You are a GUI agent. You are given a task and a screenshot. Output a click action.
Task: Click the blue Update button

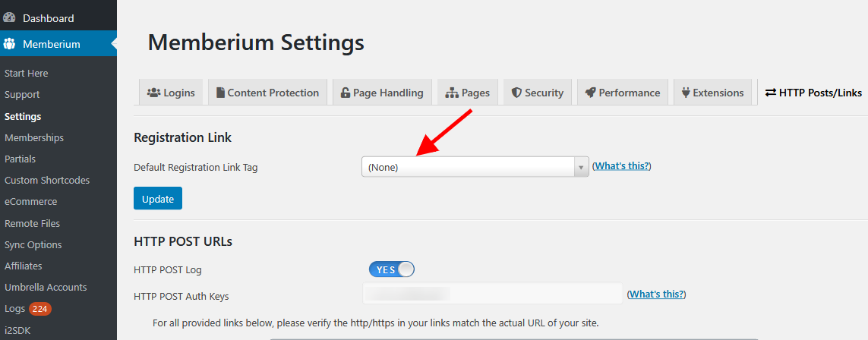pos(158,199)
